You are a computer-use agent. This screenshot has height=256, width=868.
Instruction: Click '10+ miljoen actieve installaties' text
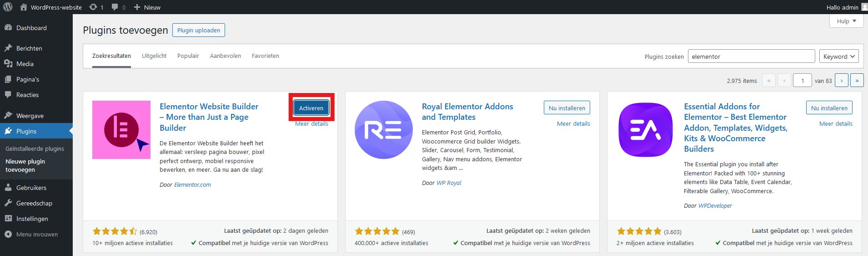[133, 243]
